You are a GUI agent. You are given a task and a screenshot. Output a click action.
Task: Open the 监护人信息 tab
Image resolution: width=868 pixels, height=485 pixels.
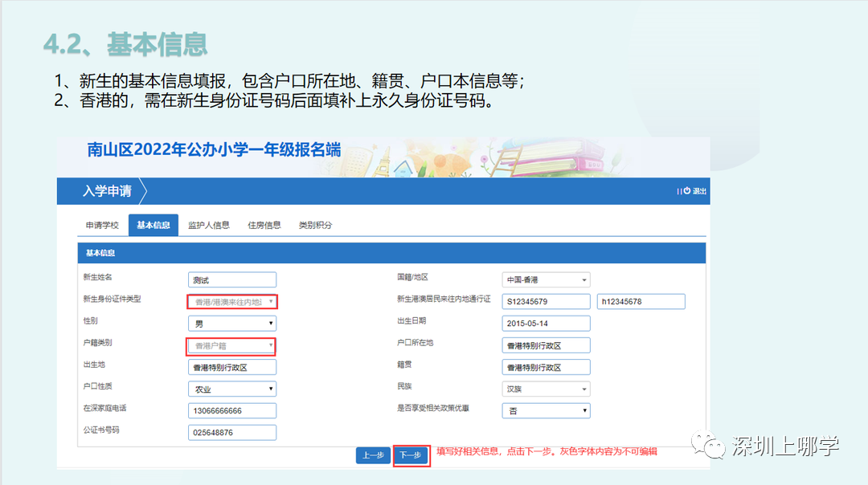(209, 225)
